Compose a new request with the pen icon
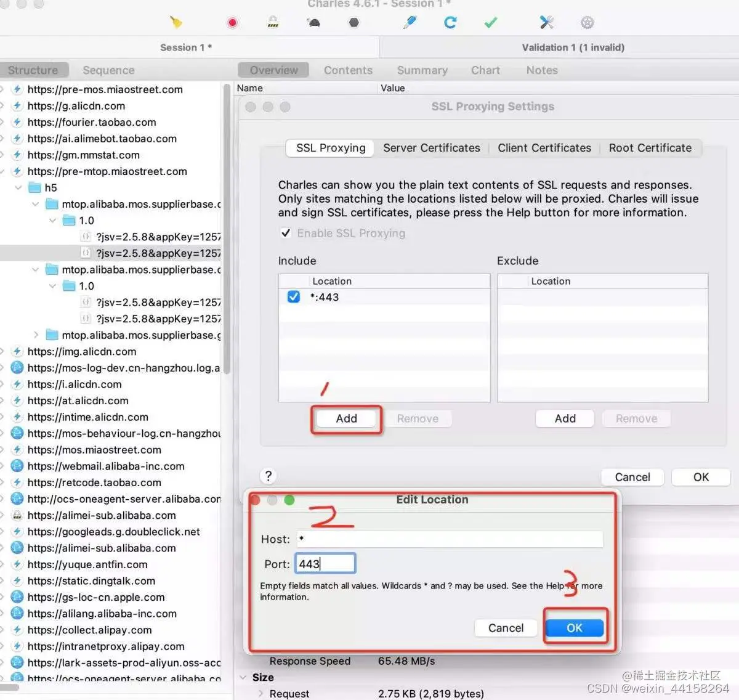This screenshot has width=739, height=700. click(410, 23)
